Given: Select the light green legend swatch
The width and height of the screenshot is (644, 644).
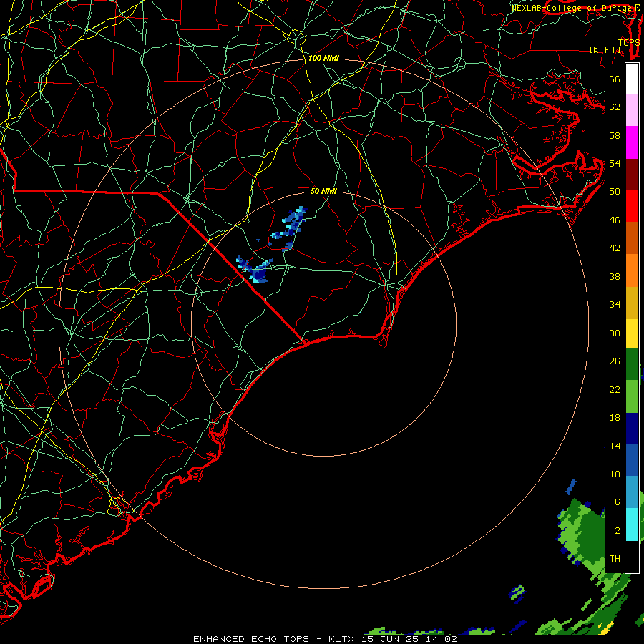Looking at the screenshot, I should [632, 396].
